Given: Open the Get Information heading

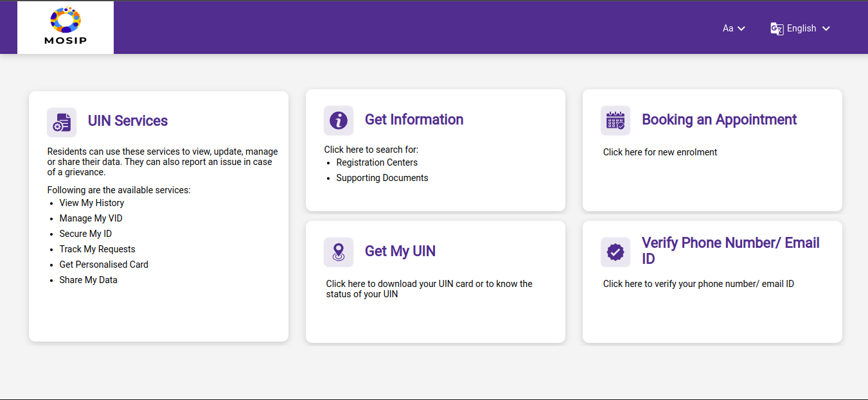Looking at the screenshot, I should 414,119.
